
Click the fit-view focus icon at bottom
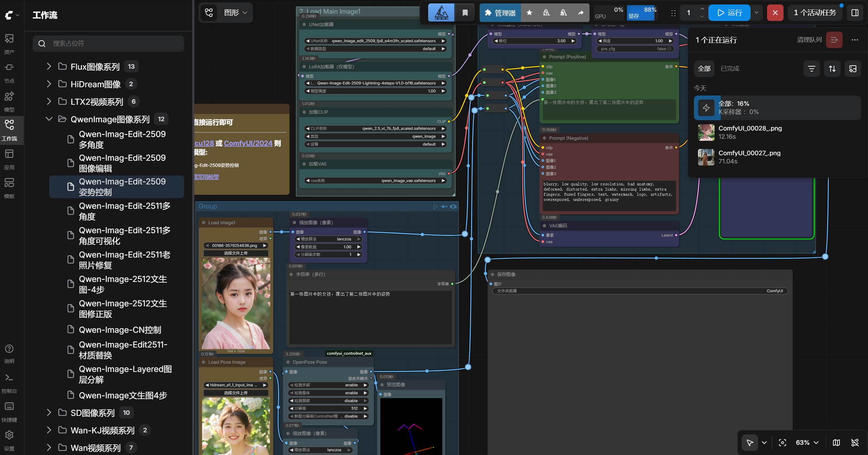782,442
